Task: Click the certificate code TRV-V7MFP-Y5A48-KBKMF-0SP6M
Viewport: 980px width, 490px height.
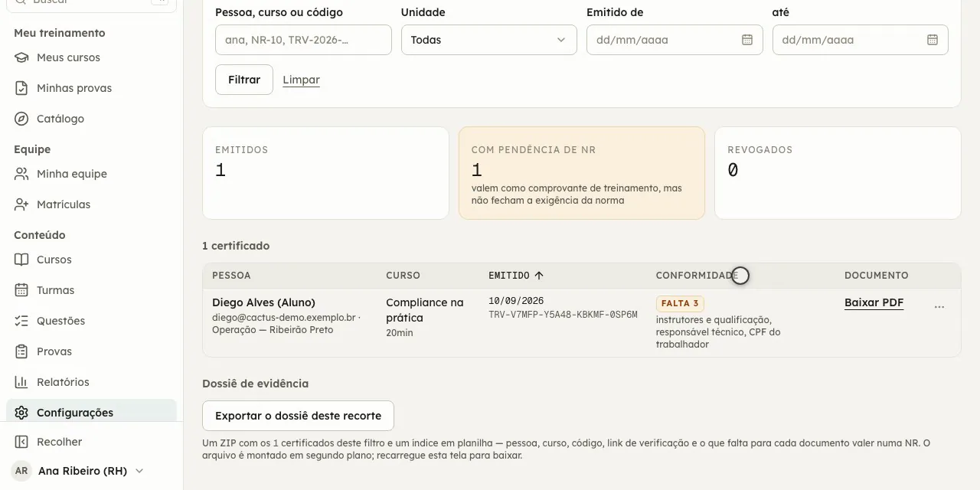Action: [x=563, y=315]
